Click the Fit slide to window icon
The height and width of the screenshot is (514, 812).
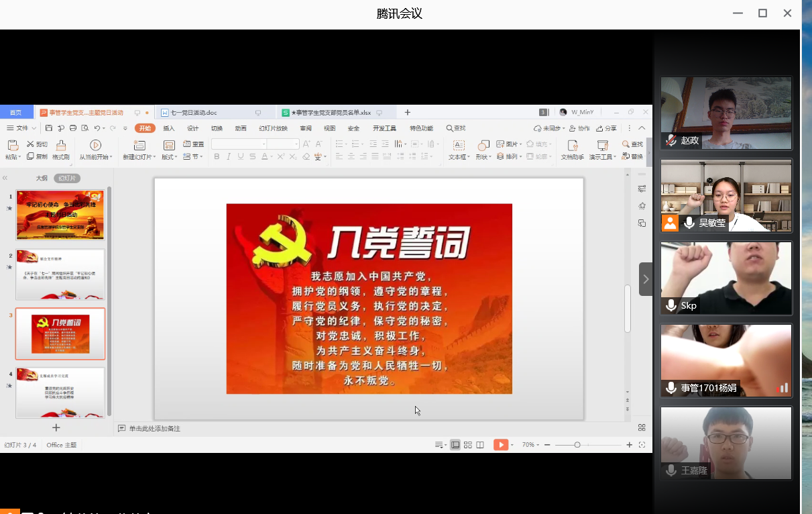point(642,445)
